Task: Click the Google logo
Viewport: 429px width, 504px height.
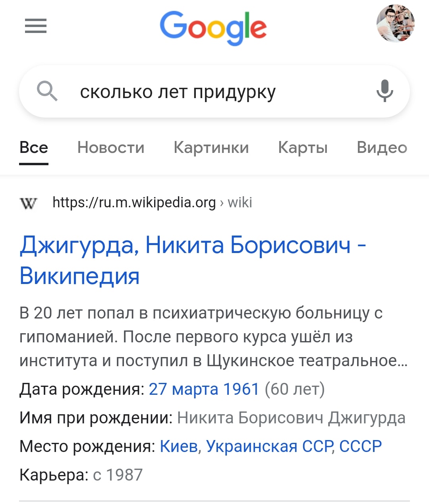Action: [213, 27]
